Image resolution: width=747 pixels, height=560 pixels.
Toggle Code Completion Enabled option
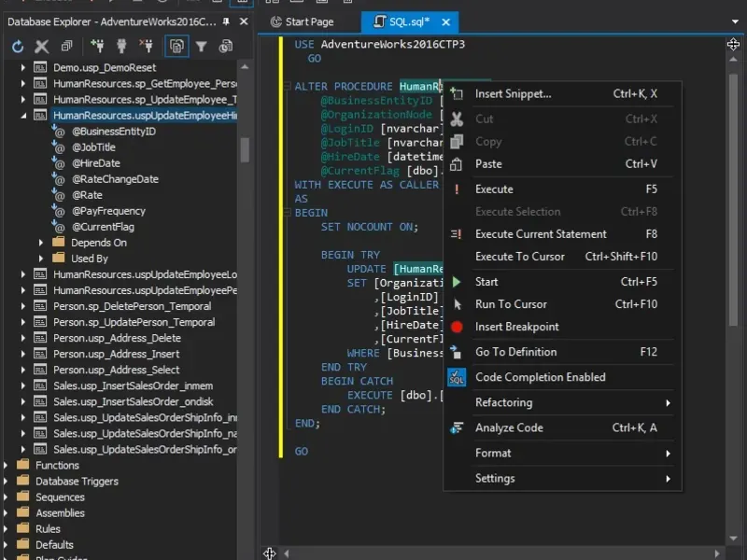point(540,377)
